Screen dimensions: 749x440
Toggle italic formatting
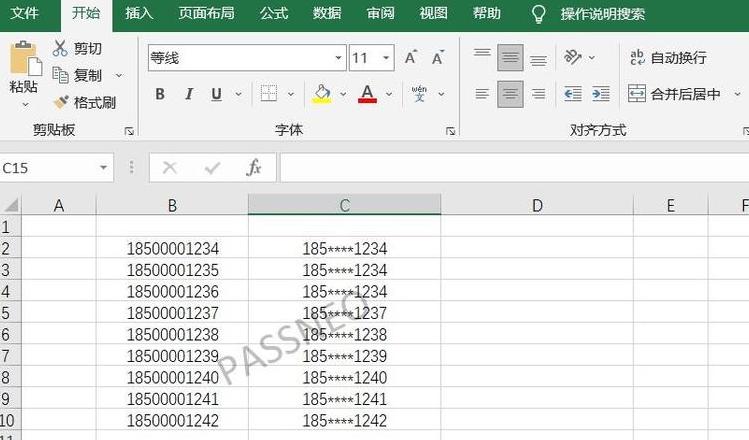click(189, 94)
